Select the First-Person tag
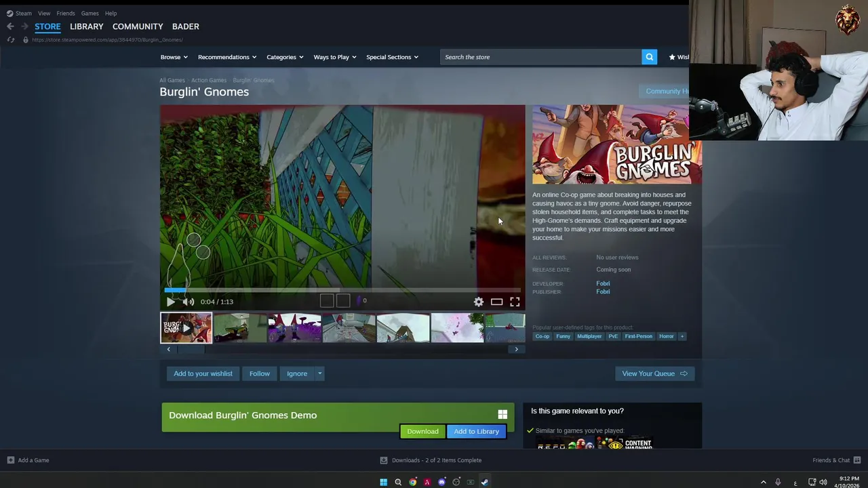The width and height of the screenshot is (868, 488). (639, 336)
